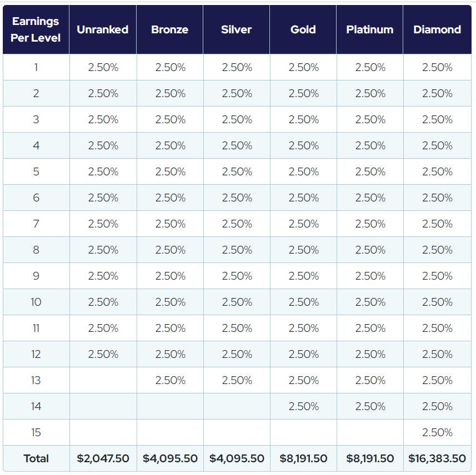Click the Gold 2.50% cell at level 14
The image size is (476, 475).
[303, 406]
